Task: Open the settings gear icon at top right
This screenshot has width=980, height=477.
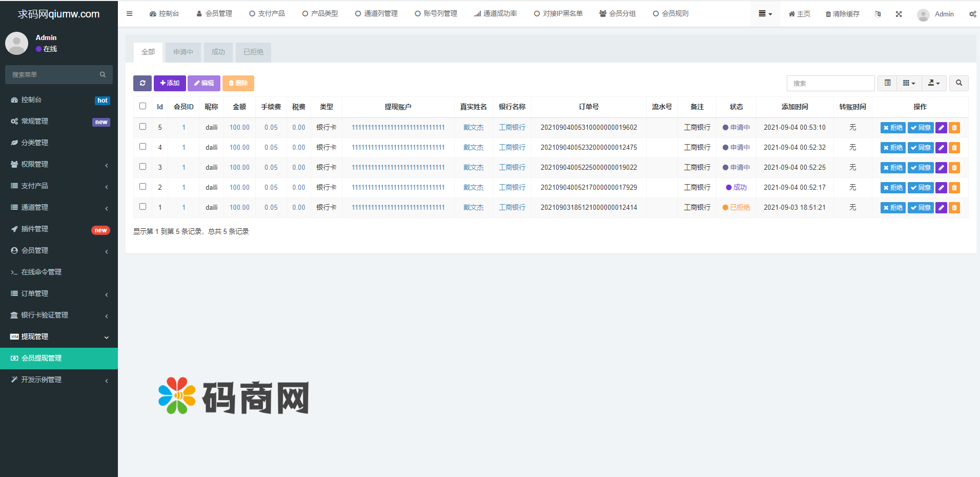Action: pos(973,14)
